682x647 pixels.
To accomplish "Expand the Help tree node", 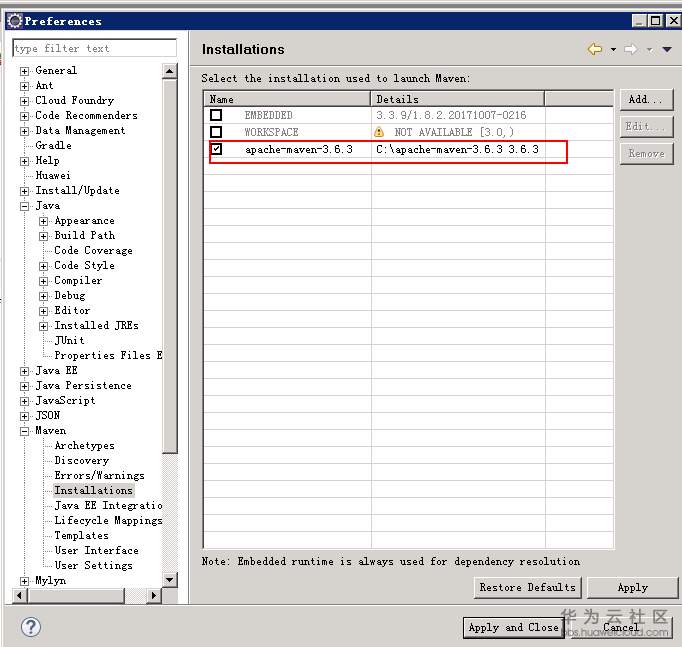I will click(25, 161).
